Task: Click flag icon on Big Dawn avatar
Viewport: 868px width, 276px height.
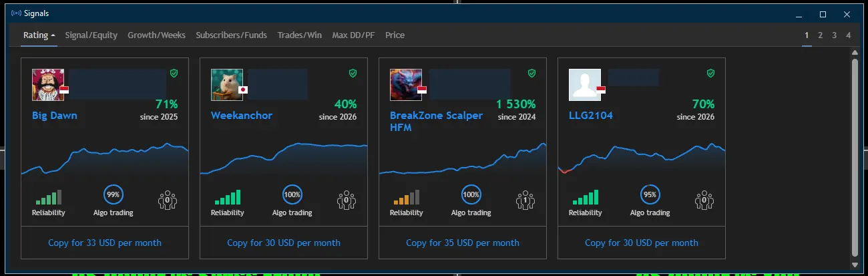Action: (x=64, y=90)
